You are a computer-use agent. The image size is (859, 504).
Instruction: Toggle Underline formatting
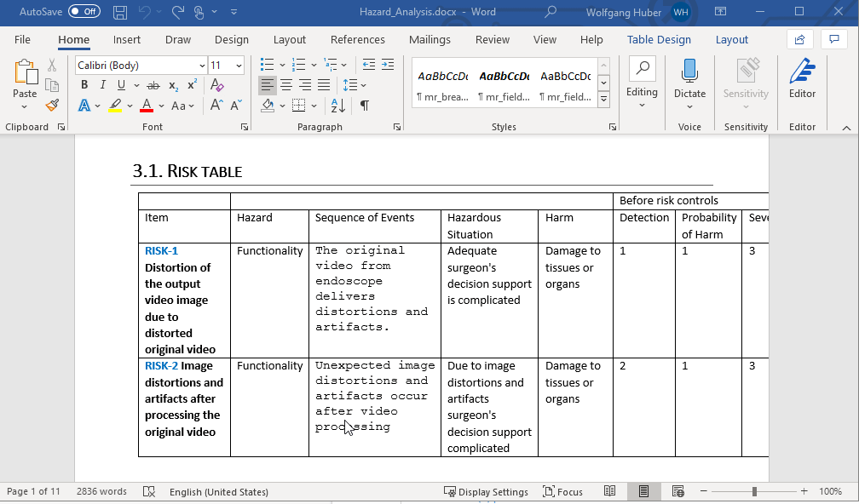click(121, 85)
